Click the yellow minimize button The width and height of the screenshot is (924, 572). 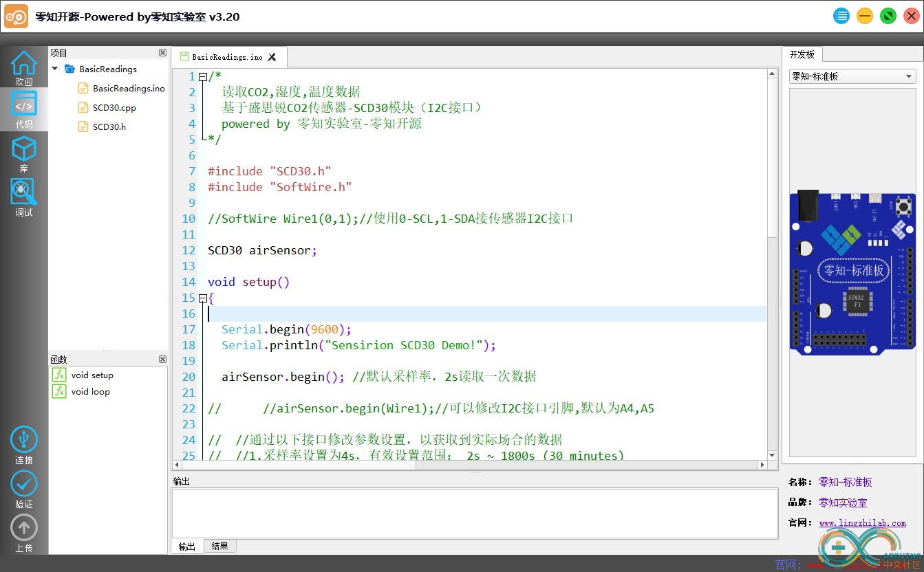pyautogui.click(x=865, y=16)
